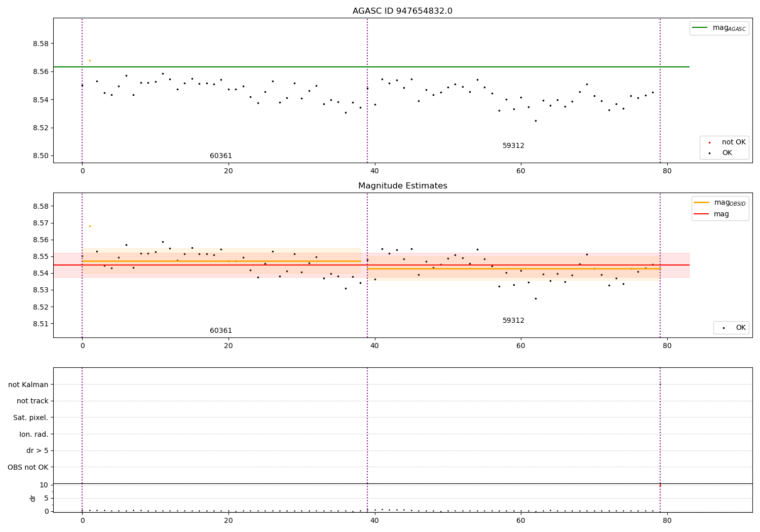Click the red "mag" legend line sample
Viewport: 760px width, 532px height.
click(x=702, y=214)
